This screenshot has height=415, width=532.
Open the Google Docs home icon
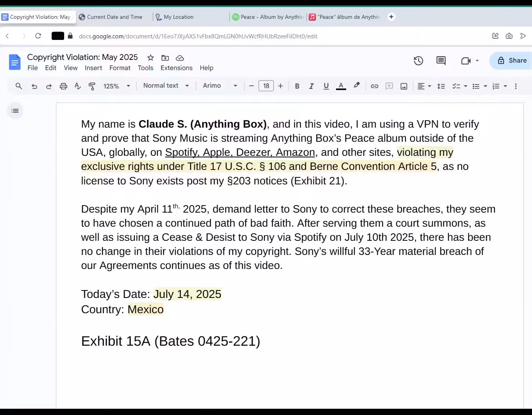click(x=14, y=62)
